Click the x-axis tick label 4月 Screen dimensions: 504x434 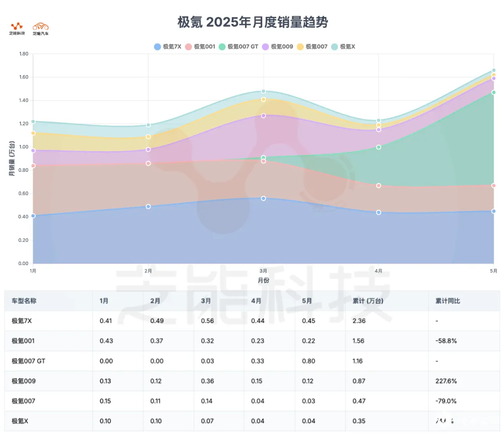[378, 271]
